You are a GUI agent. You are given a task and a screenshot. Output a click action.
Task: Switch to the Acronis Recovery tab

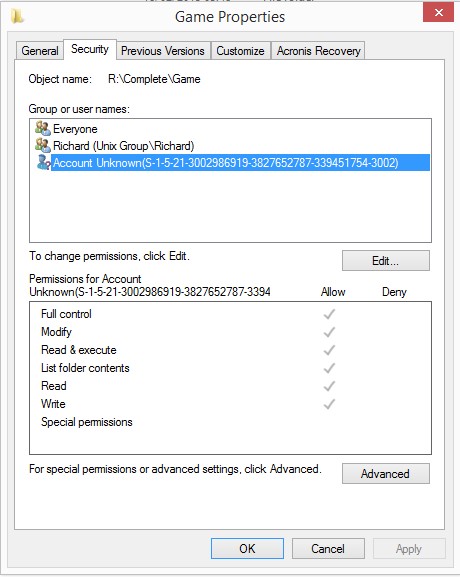click(x=318, y=51)
